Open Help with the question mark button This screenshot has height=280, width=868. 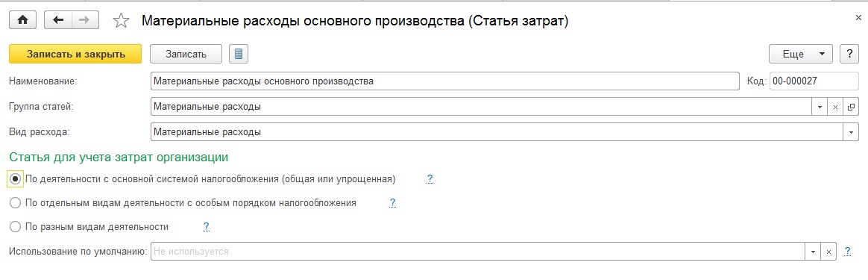tap(849, 54)
